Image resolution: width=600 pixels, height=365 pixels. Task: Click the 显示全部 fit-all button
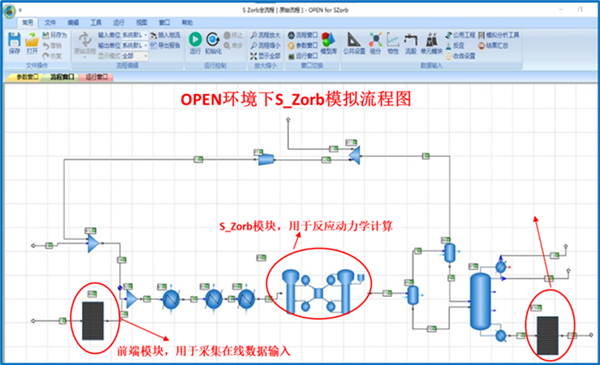(x=265, y=56)
